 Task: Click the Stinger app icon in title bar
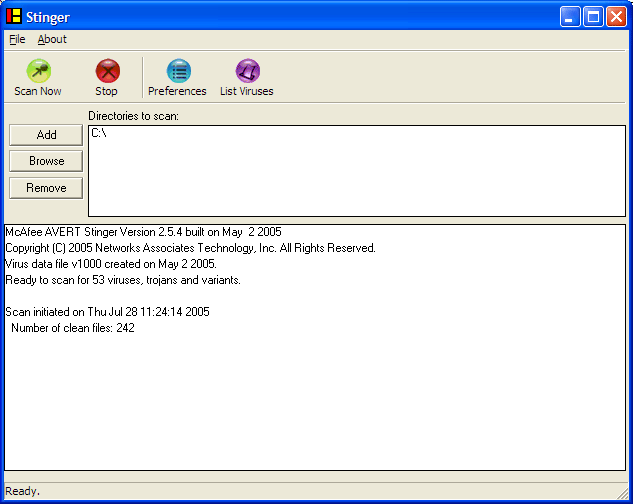tap(14, 17)
